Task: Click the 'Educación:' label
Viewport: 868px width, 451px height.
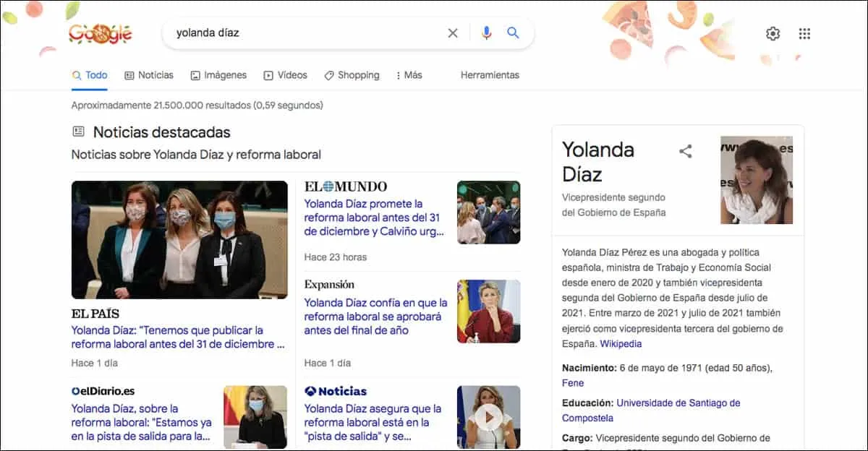Action: click(587, 403)
